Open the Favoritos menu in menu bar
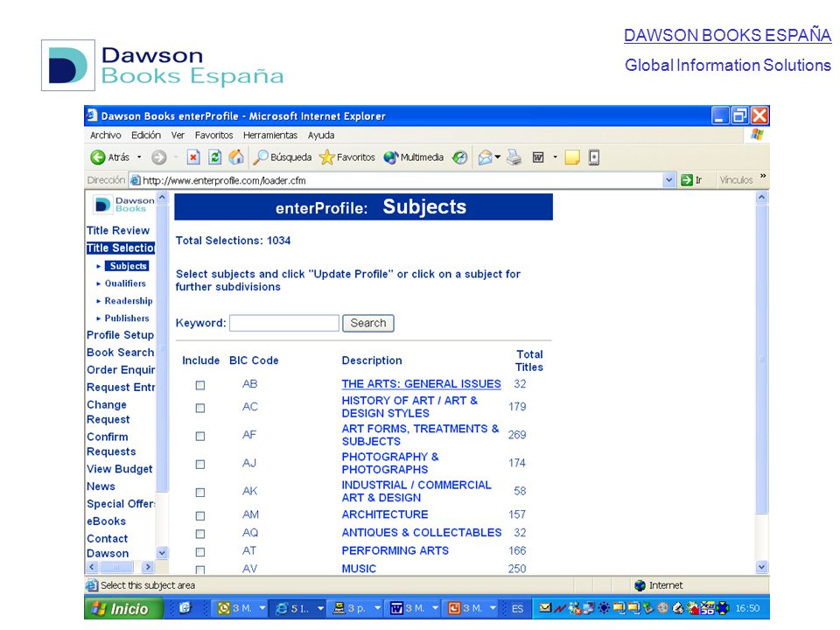This screenshot has width=840, height=630. pos(213,135)
